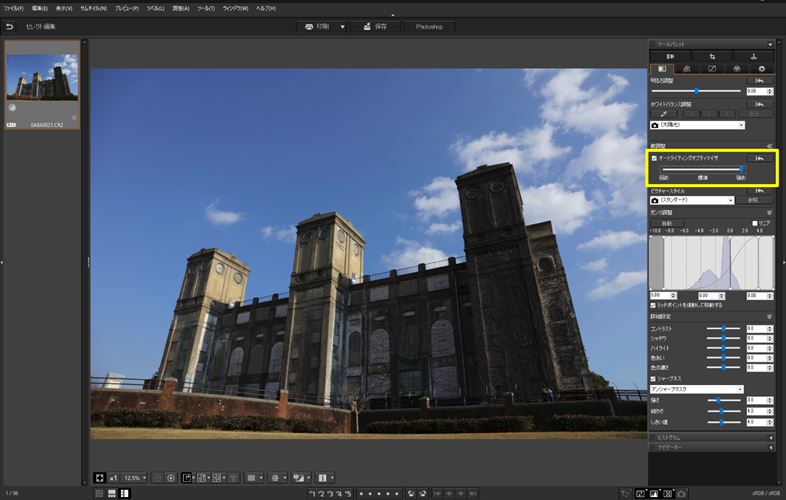
Task: Click the x1 100% view icon
Action: [113, 478]
